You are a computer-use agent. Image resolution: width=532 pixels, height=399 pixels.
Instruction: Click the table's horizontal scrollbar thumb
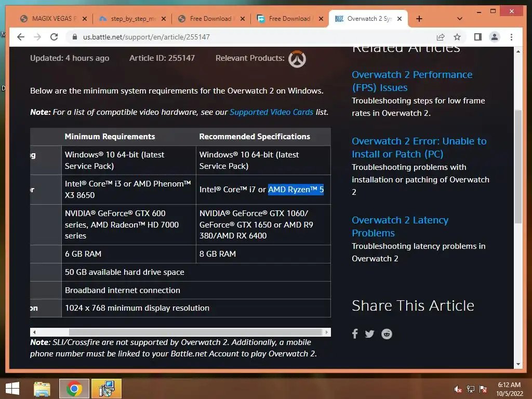[195, 332]
